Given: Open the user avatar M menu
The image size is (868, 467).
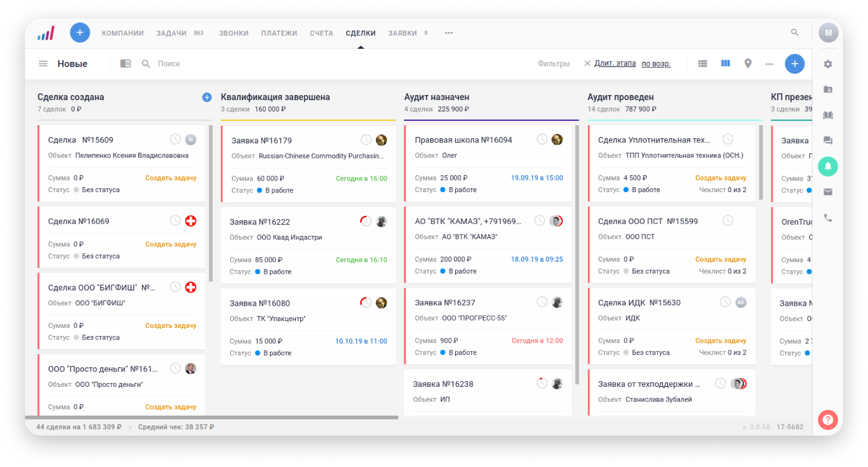Looking at the screenshot, I should [x=828, y=33].
